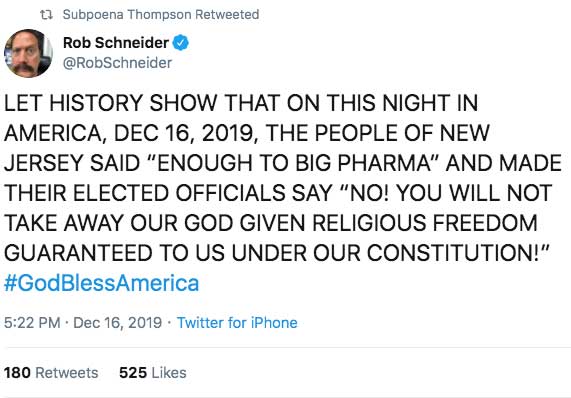
Task: Click the blue verified checkmark badge
Action: coord(181,43)
